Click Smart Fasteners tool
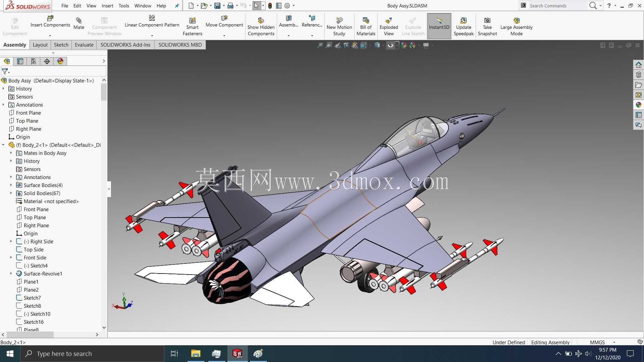The image size is (644, 362). pyautogui.click(x=192, y=27)
